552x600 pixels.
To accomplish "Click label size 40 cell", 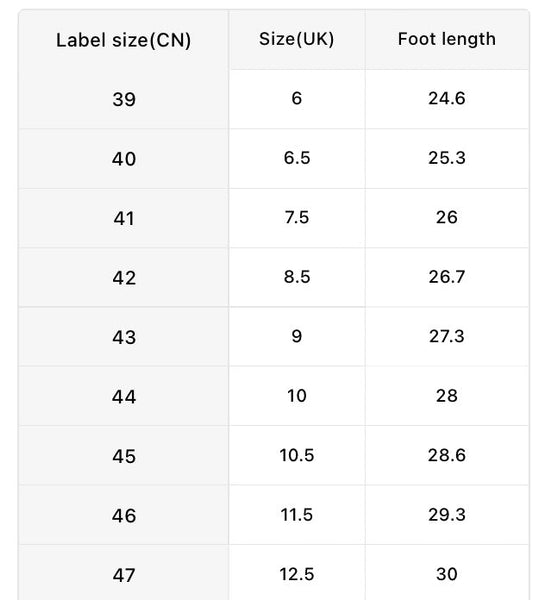I will coord(124,158).
